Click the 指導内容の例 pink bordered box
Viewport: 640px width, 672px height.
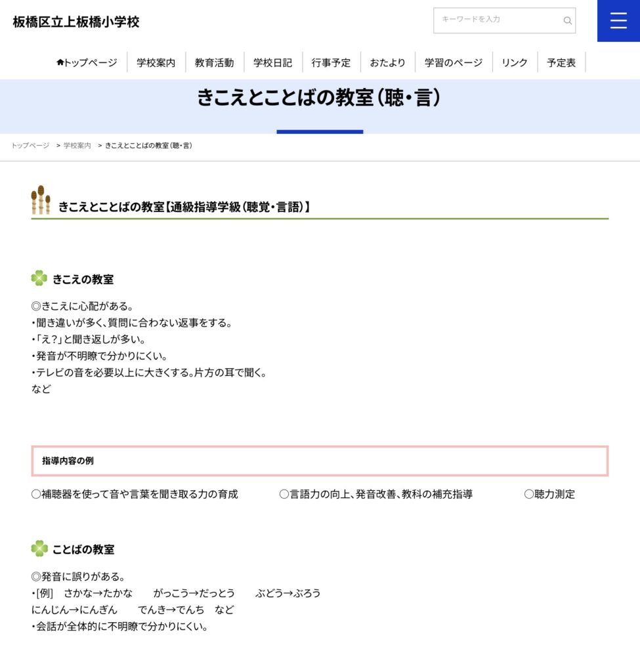coord(320,461)
